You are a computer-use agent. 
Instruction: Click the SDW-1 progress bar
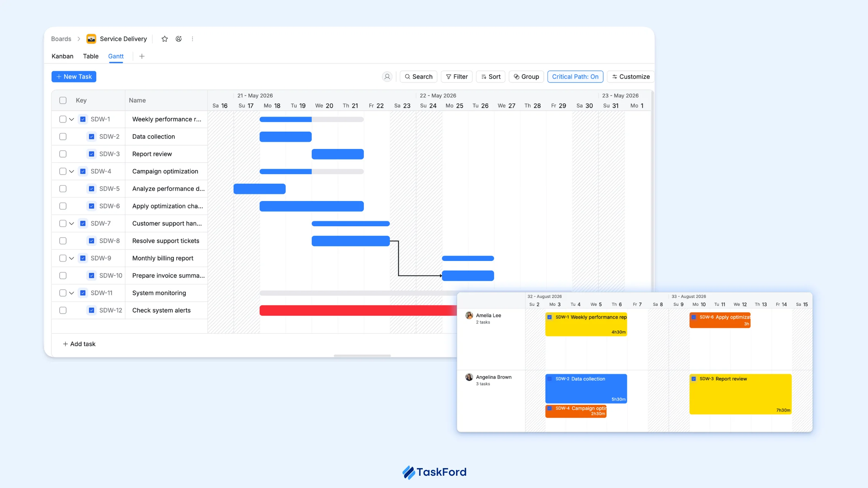(312, 119)
